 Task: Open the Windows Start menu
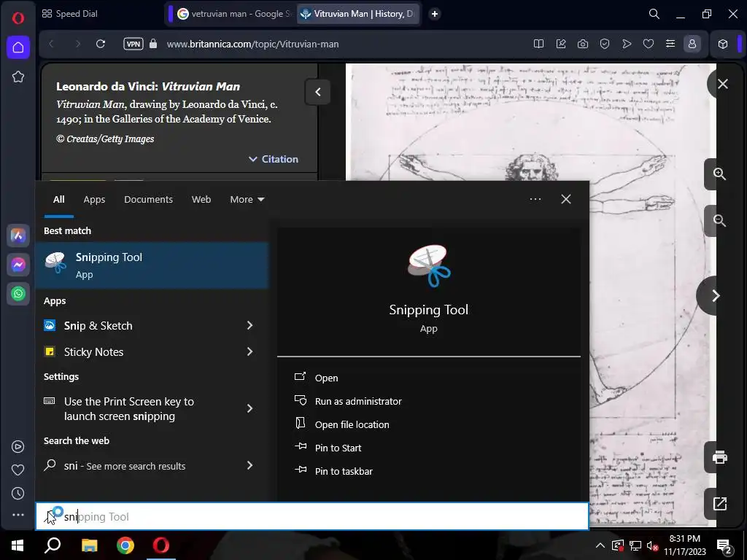coord(18,545)
